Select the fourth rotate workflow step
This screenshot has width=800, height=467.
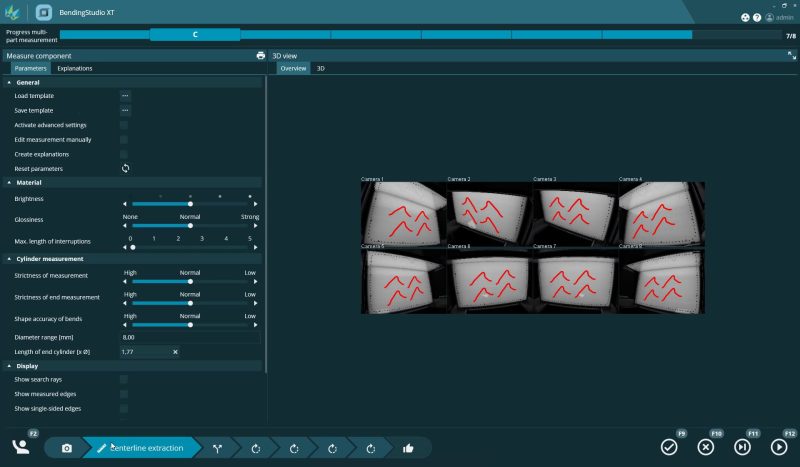[370, 448]
